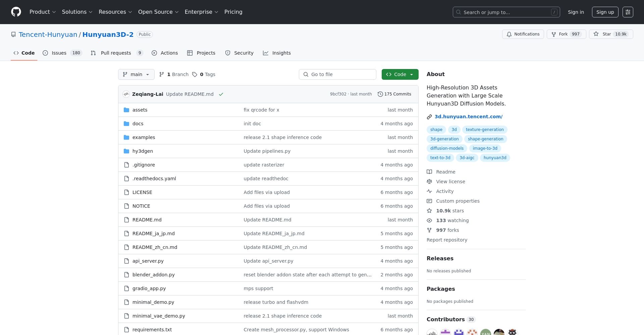644x335 pixels.
Task: Click the tag icon next to 0 Tags
Action: [x=195, y=74]
